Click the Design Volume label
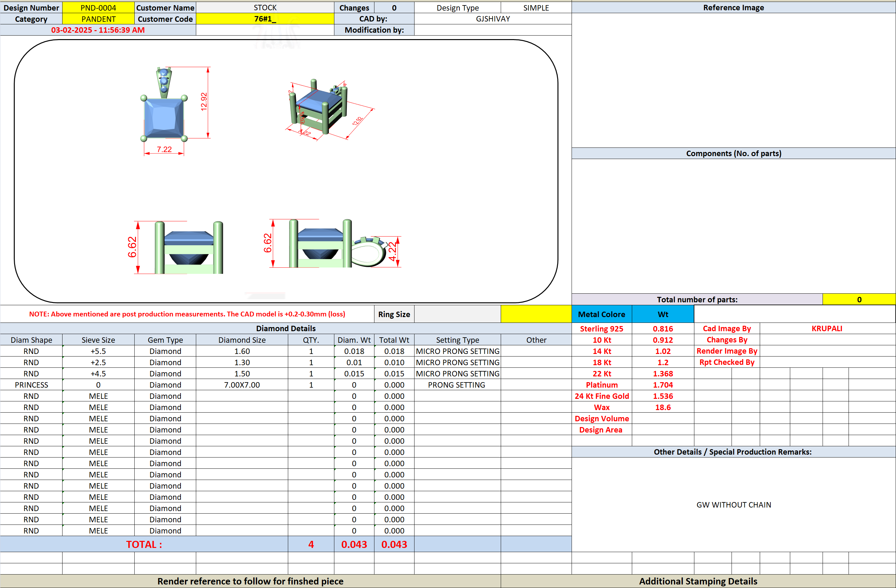Screen dimensions: 896x588 pyautogui.click(x=602, y=419)
